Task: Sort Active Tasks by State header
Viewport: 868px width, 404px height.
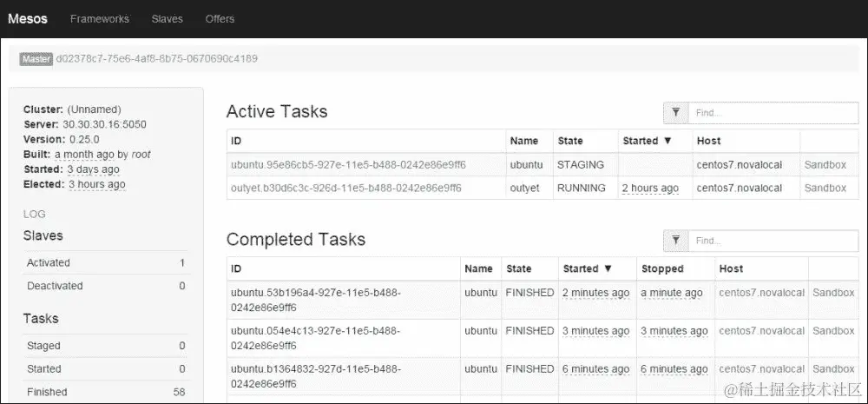Action: tap(570, 141)
